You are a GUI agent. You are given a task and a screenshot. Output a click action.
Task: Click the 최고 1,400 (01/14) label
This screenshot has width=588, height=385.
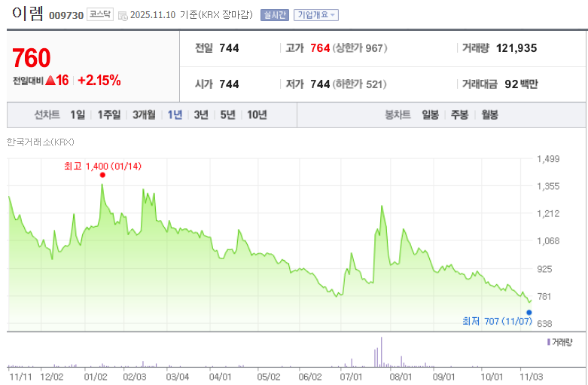point(102,166)
